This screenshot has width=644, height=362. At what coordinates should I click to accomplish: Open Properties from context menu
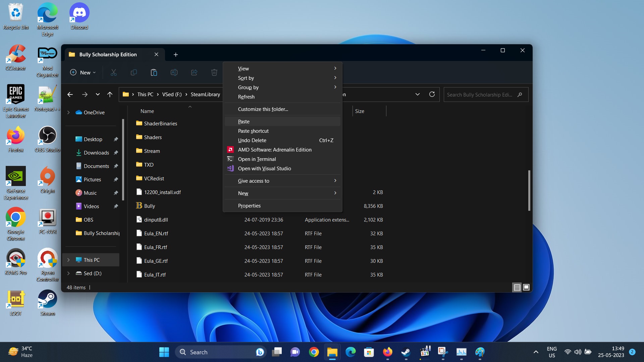tap(249, 206)
